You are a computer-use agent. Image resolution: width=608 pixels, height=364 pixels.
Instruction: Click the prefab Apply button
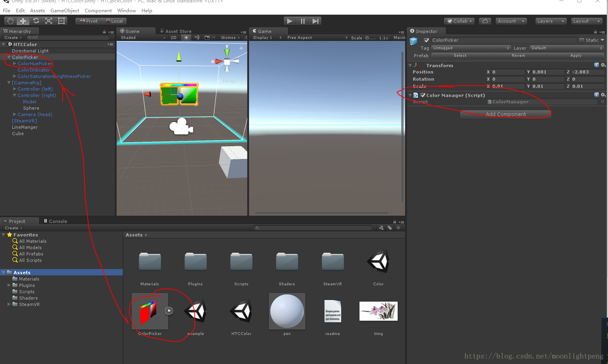click(x=576, y=56)
